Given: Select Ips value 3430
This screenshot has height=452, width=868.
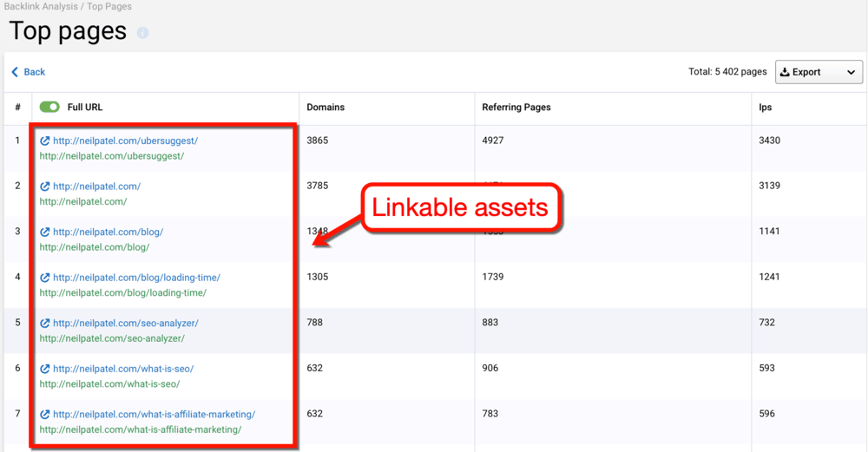Looking at the screenshot, I should coord(769,141).
